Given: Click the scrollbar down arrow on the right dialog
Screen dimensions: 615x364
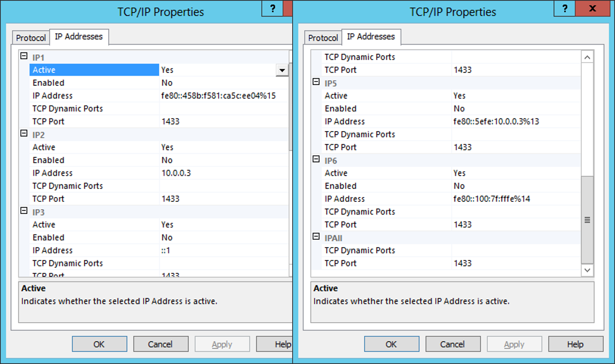Looking at the screenshot, I should [x=587, y=270].
